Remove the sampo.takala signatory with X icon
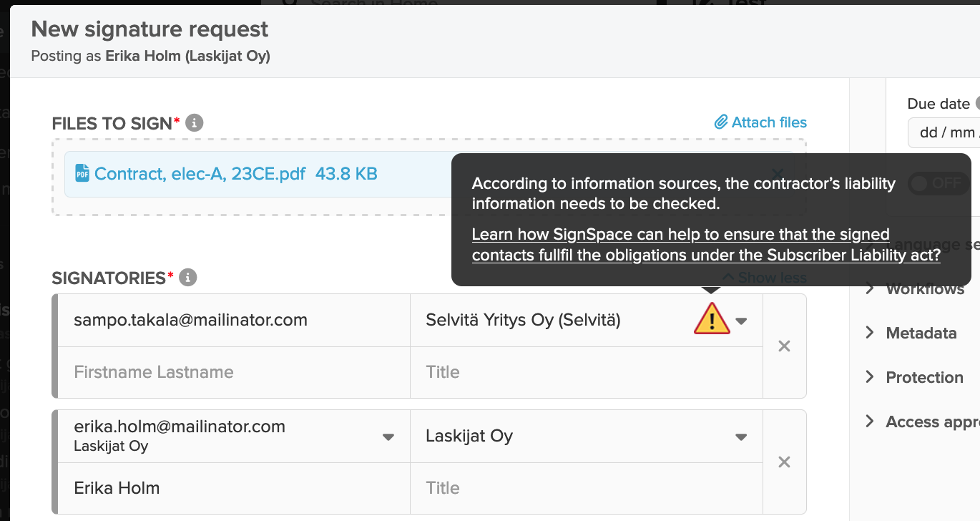The image size is (980, 521). pyautogui.click(x=784, y=346)
